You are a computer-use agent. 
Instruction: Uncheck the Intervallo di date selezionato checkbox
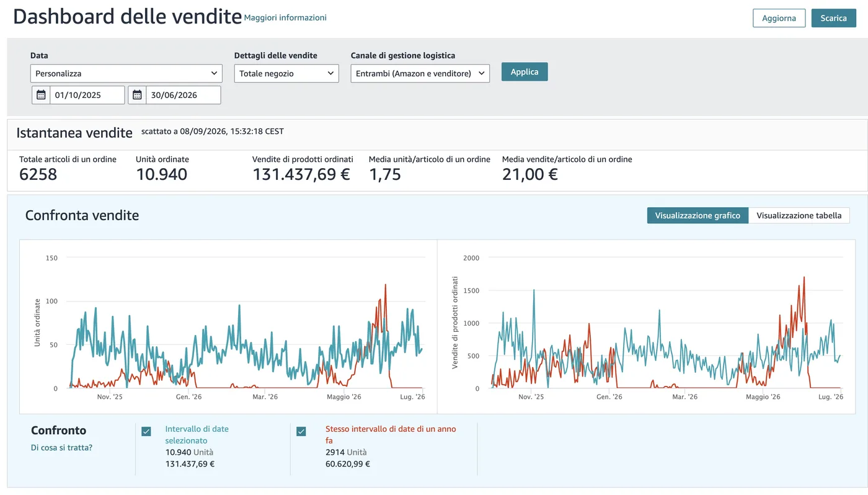(x=146, y=432)
